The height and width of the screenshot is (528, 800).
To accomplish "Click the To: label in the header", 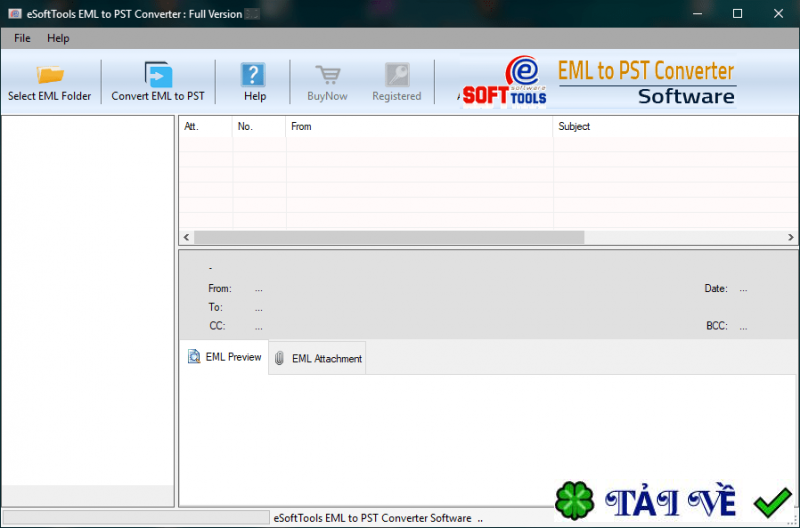I will pyautogui.click(x=215, y=307).
